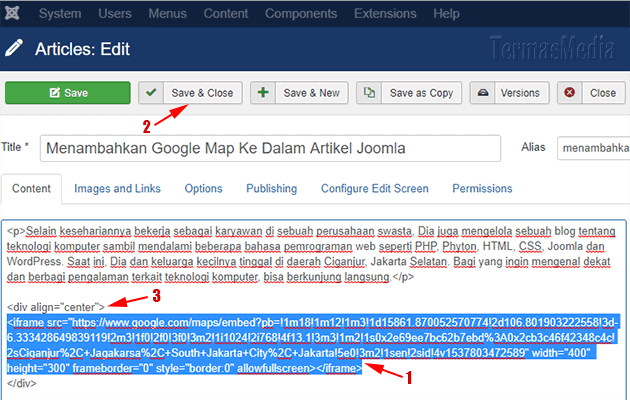Viewport: 630px width, 400px height.
Task: Click the copy icon of Save as Copy
Action: [x=369, y=93]
